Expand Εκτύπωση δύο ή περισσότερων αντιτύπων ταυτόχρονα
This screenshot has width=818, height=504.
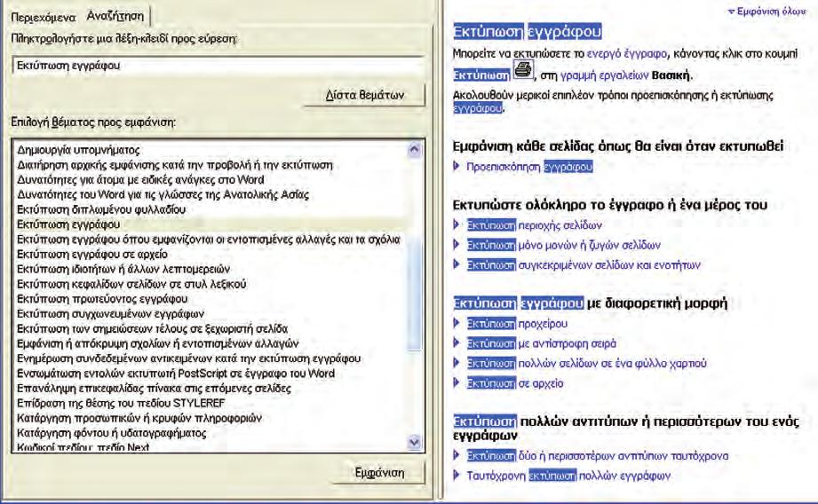(x=591, y=455)
